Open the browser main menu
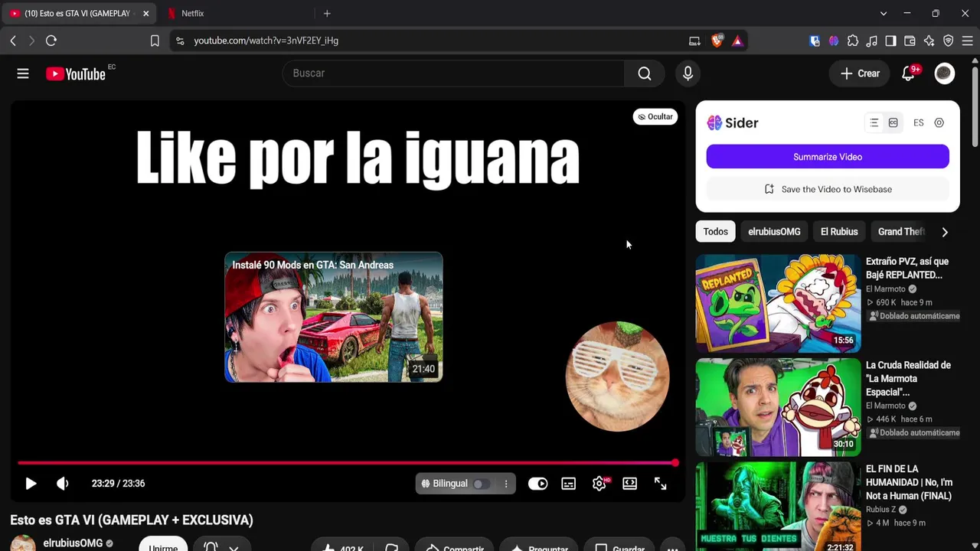Viewport: 980px width, 551px height. pyautogui.click(x=968, y=41)
